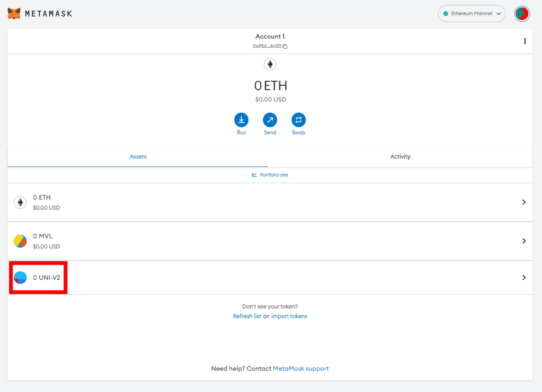
Task: Click the MVL token icon
Action: click(20, 241)
